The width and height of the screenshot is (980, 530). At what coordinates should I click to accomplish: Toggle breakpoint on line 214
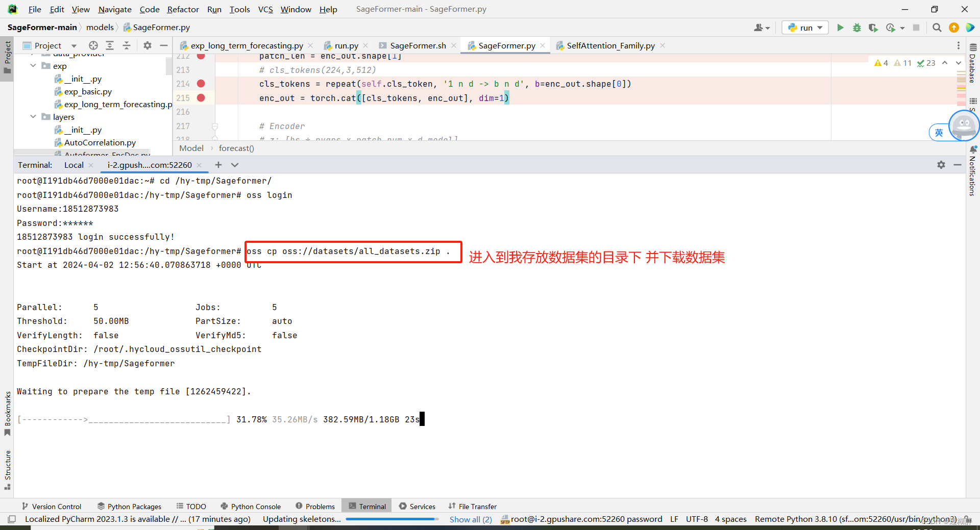[x=201, y=84]
